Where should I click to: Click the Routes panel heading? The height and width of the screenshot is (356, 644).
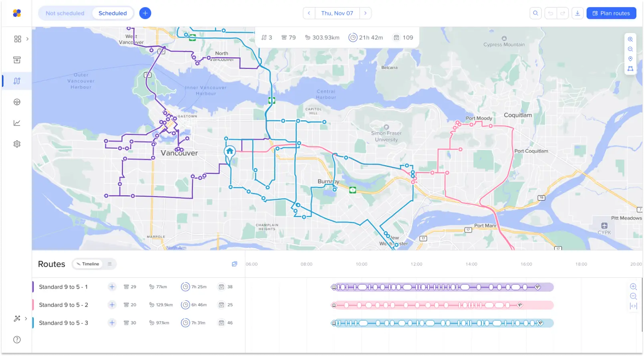[52, 264]
